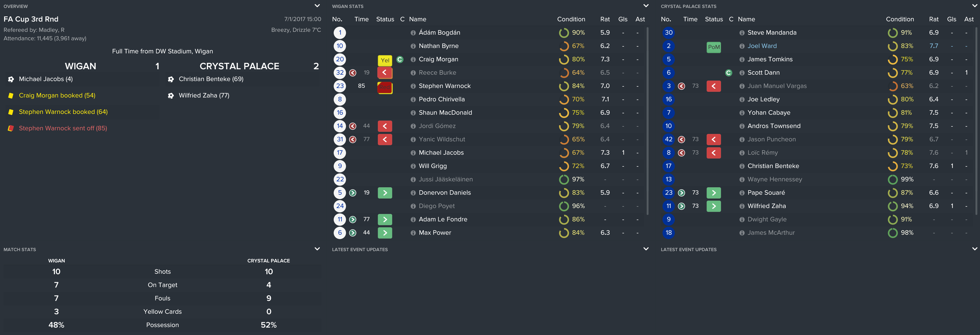Click the condition indicator for Max Power
Viewport: 980px width, 335px height.
[x=563, y=233]
